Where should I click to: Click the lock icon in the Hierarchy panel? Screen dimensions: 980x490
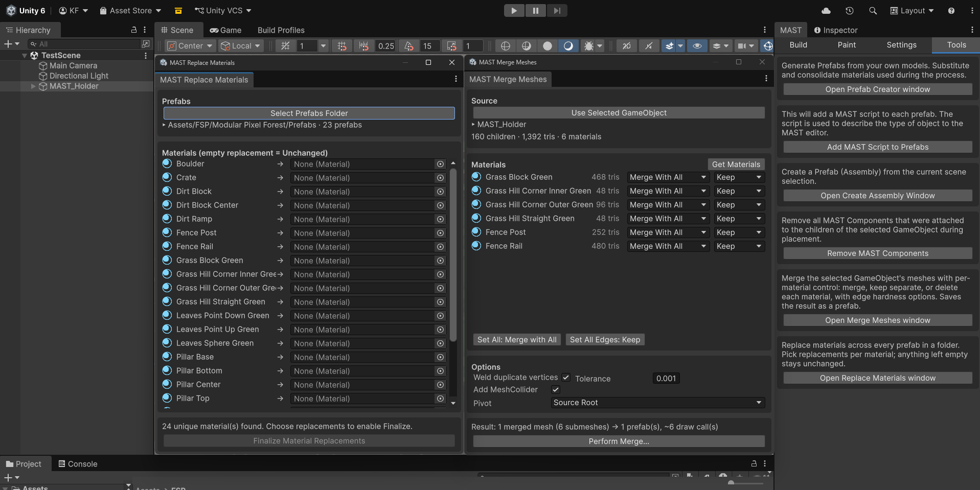pyautogui.click(x=134, y=30)
